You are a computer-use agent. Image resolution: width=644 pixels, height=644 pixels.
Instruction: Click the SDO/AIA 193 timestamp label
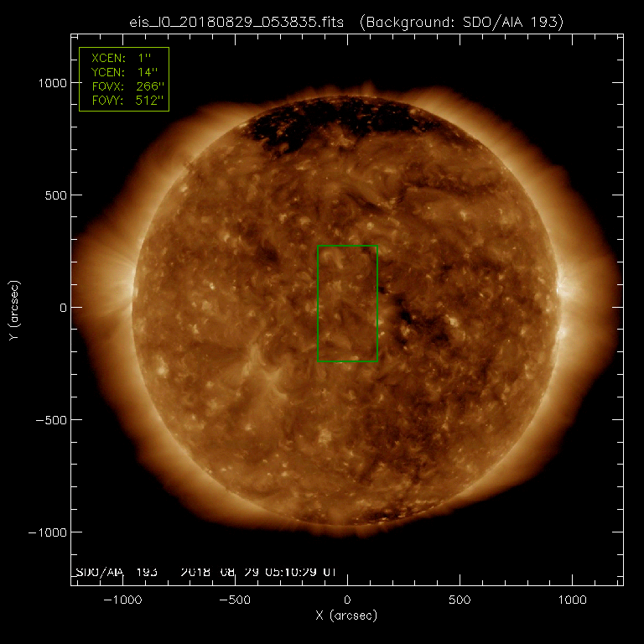[x=205, y=572]
